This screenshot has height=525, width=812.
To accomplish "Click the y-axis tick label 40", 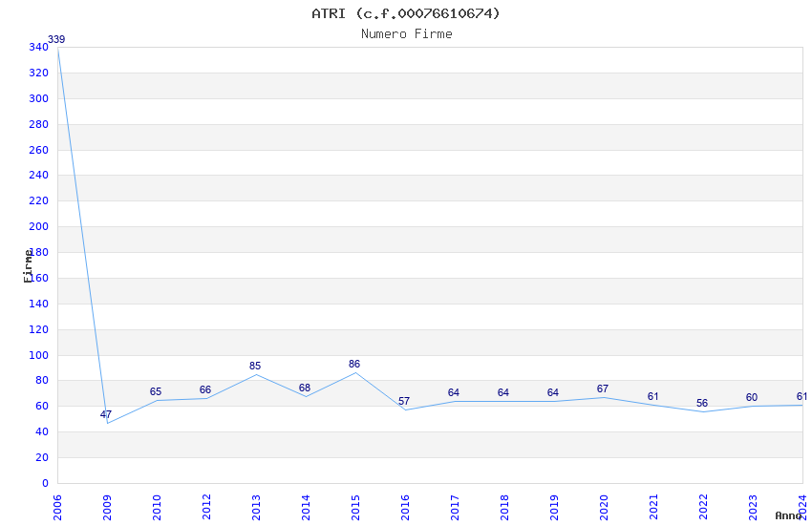I will [x=42, y=431].
